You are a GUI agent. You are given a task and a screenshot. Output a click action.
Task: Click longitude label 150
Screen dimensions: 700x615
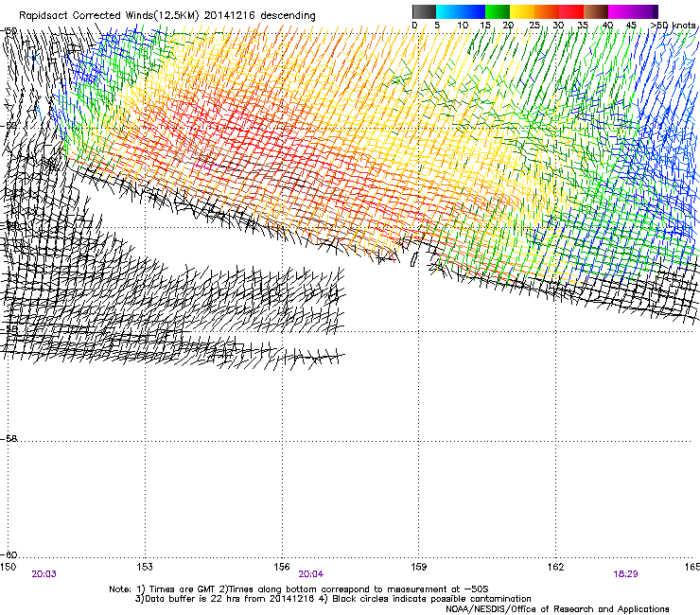point(8,567)
